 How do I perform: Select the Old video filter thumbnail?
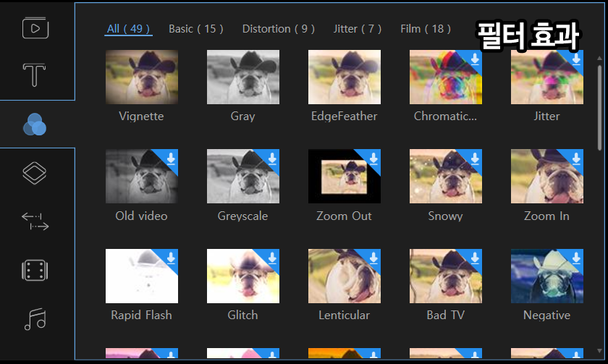pyautogui.click(x=142, y=176)
